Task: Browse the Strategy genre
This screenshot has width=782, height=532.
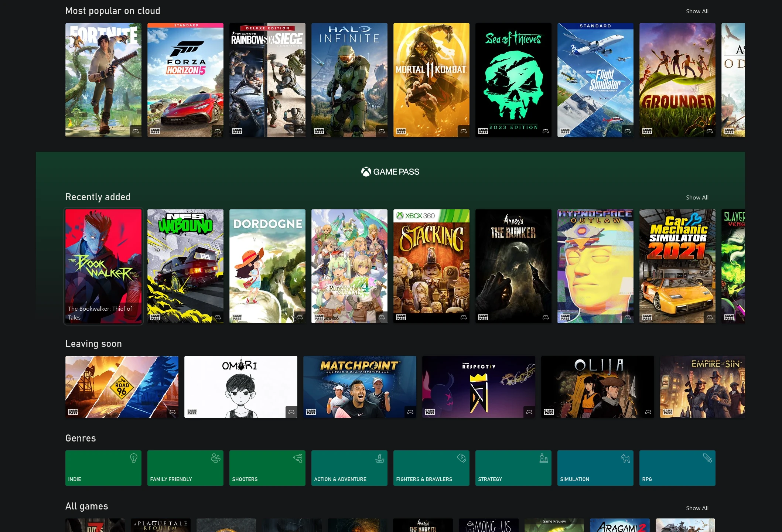Action: (513, 468)
